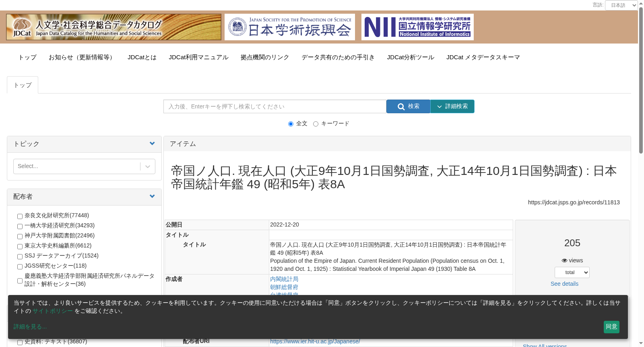This screenshot has width=644, height=347.
Task: Click the 公開日 value 2022-12-20
Action: point(285,224)
